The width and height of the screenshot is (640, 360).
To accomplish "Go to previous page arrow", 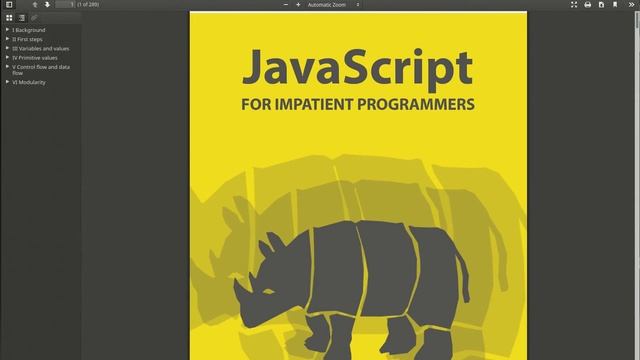I will [35, 4].
